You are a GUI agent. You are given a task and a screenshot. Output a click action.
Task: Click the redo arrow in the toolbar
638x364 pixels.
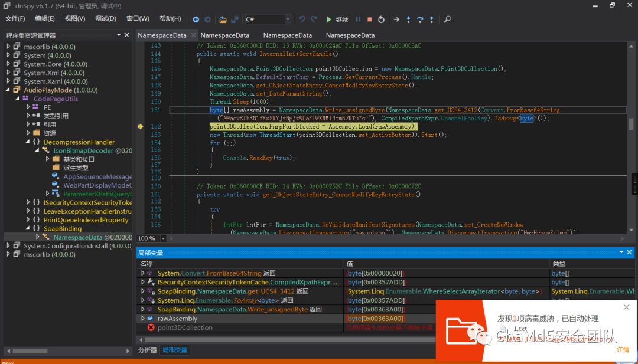[x=313, y=19]
